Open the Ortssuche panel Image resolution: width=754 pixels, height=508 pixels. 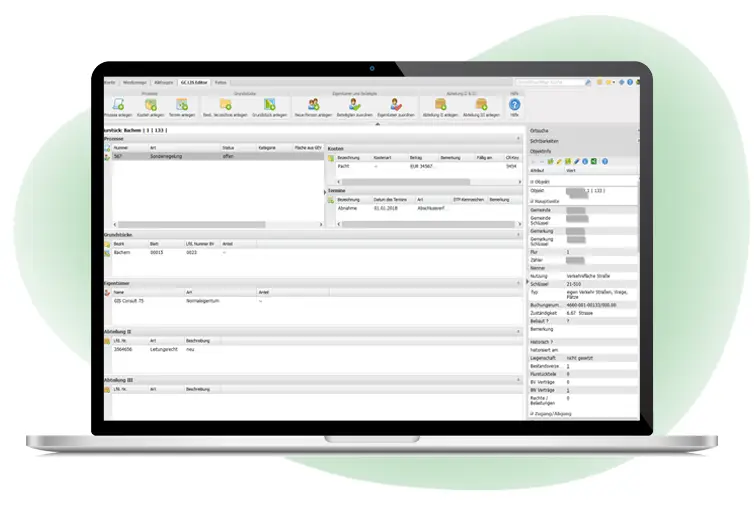coord(539,131)
